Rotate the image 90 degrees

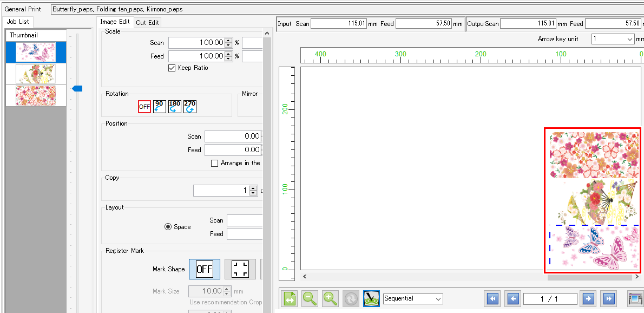click(x=159, y=107)
